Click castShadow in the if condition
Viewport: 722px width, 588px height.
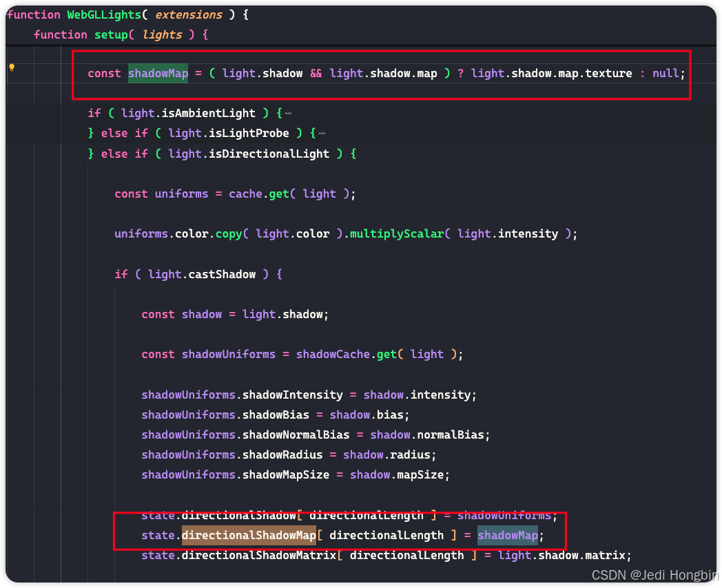222,274
